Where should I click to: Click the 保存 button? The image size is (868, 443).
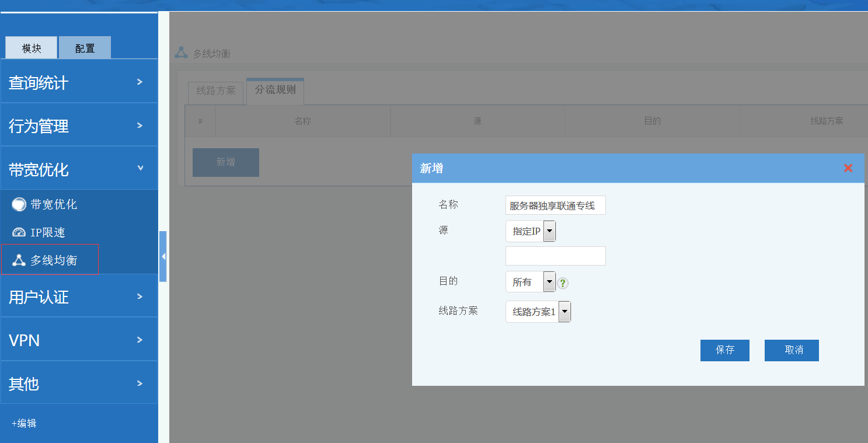click(x=724, y=350)
